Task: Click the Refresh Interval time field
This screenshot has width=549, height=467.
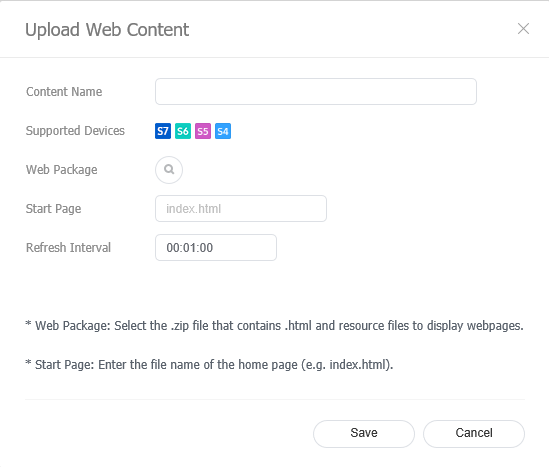Action: coord(216,248)
